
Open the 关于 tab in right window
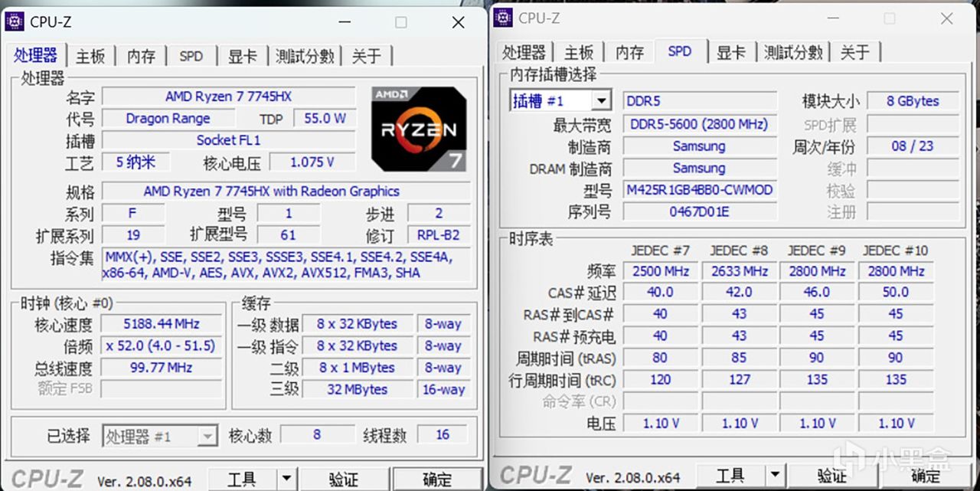(x=854, y=52)
